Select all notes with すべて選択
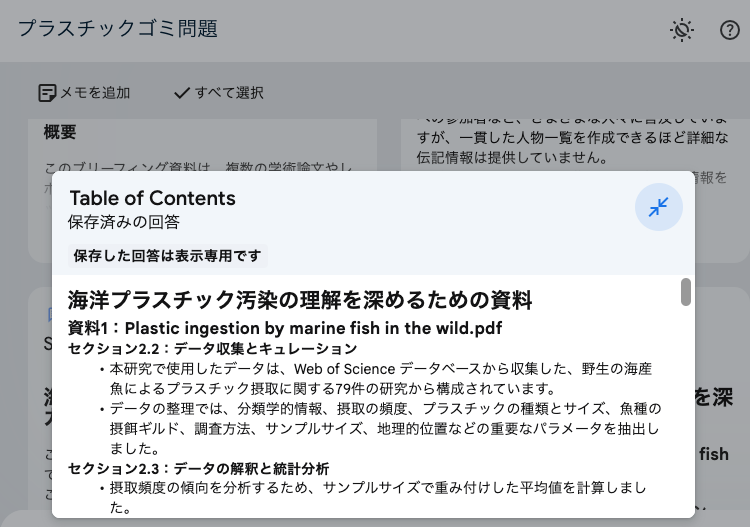Image resolution: width=750 pixels, height=527 pixels. pyautogui.click(x=218, y=93)
